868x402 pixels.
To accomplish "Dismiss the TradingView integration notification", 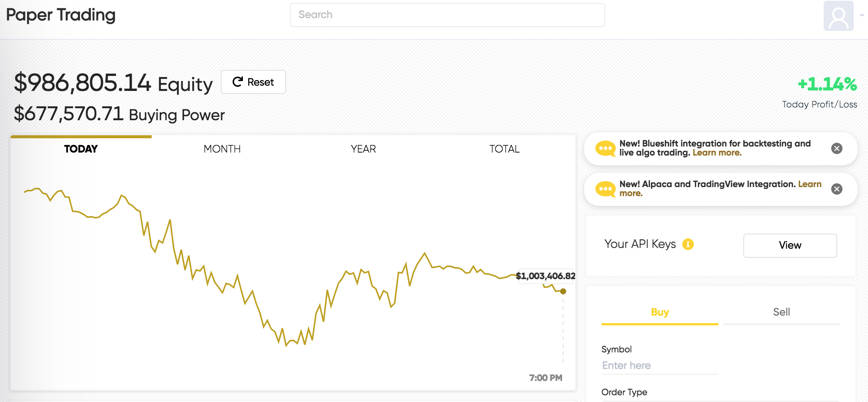I will 836,189.
